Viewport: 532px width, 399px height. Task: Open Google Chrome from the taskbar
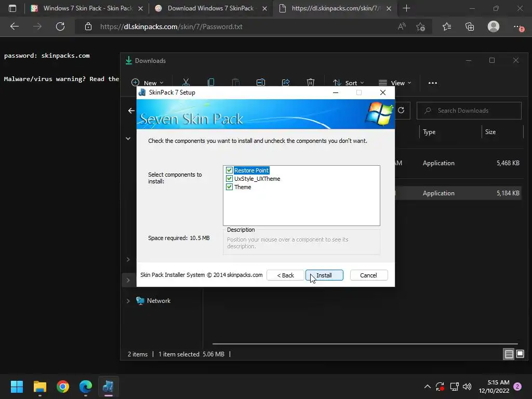(63, 387)
